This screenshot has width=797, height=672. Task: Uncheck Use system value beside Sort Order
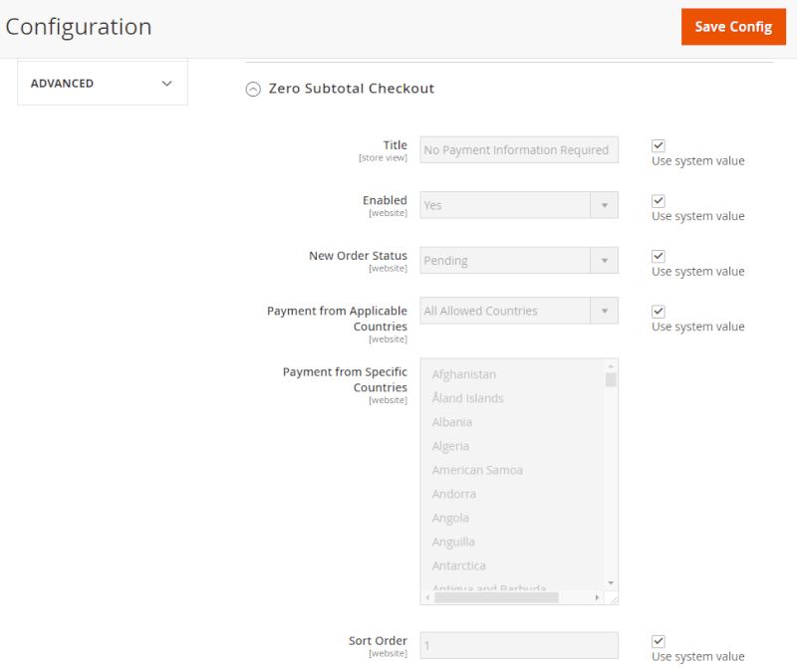[x=658, y=640]
